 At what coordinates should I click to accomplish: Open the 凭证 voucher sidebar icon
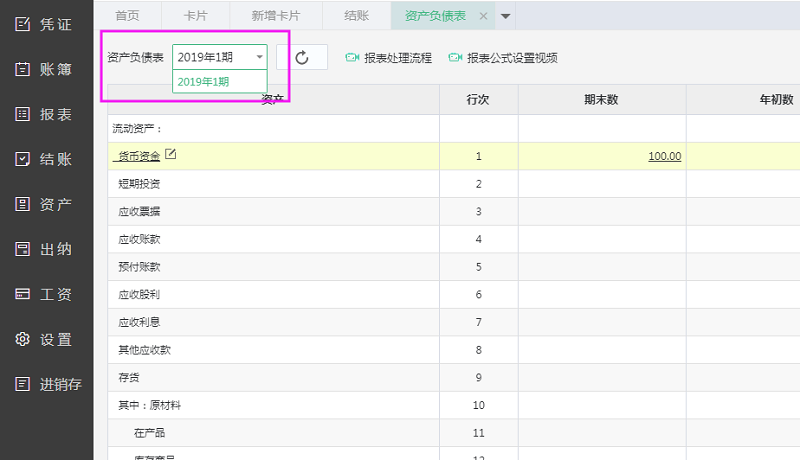click(x=23, y=24)
